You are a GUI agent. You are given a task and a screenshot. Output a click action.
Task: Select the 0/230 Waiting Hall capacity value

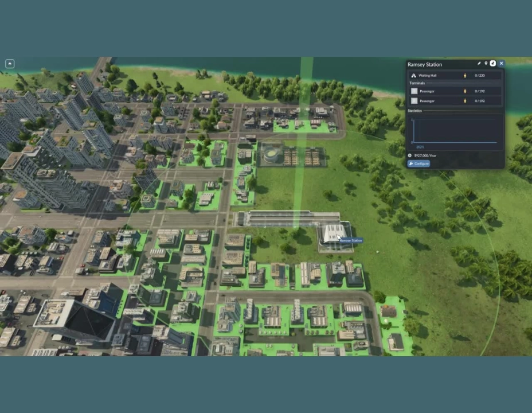(x=479, y=76)
